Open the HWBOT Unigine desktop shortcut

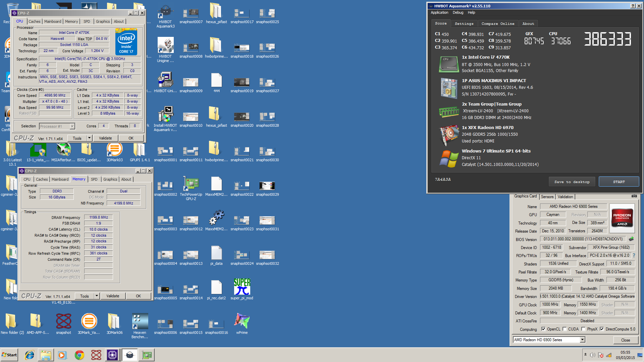coord(165,50)
